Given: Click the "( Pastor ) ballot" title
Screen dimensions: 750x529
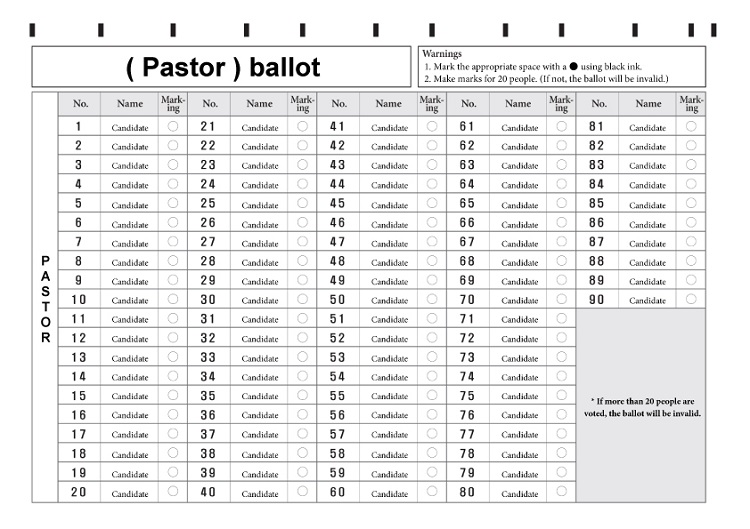Looking at the screenshot, I should 224,68.
